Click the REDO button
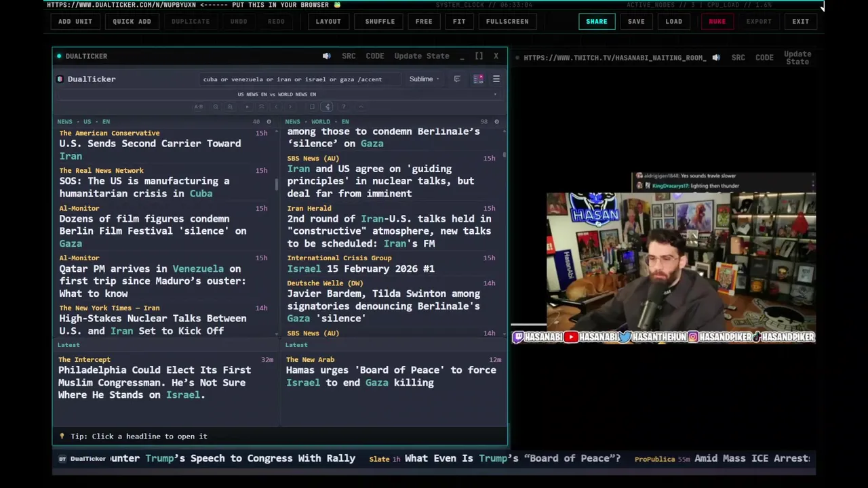 tap(276, 21)
